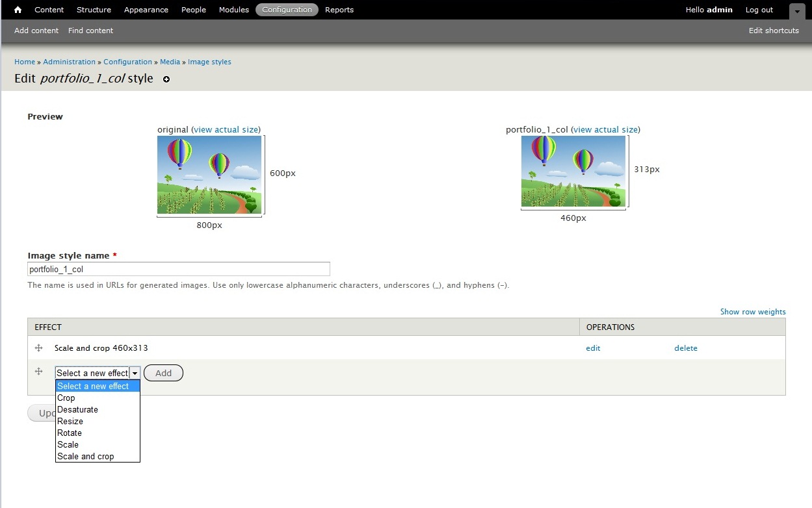Edit the Scale and crop 460x313 effect
The width and height of the screenshot is (812, 508).
click(x=593, y=348)
